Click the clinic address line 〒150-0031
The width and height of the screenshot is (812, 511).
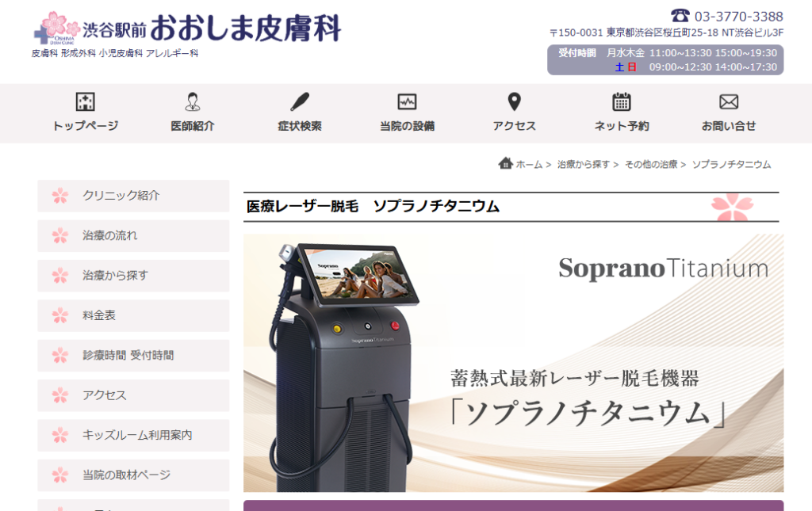tap(666, 32)
